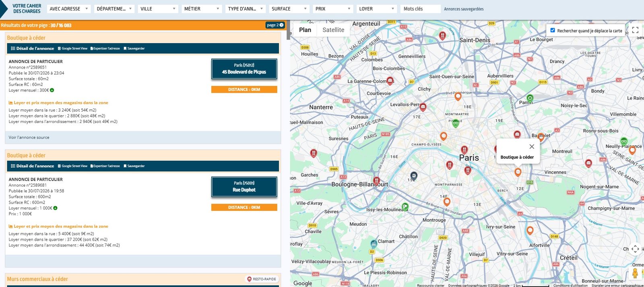Click Expertiser l'adresse for Boulevard de Picpus listing
The height and width of the screenshot is (287, 644).
[x=105, y=48]
